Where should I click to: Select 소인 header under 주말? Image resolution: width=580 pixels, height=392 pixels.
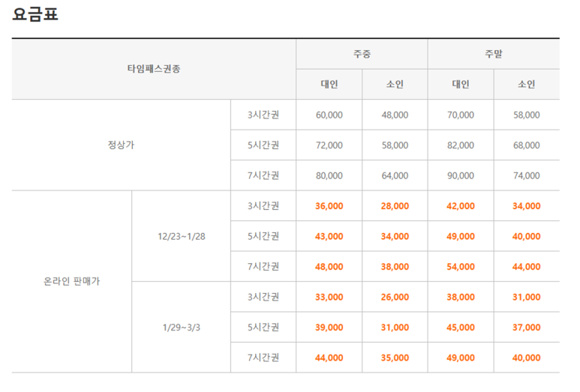point(527,84)
